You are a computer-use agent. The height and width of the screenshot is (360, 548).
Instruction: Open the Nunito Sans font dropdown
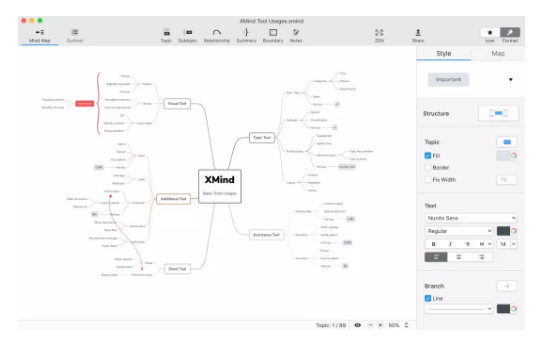pos(471,218)
